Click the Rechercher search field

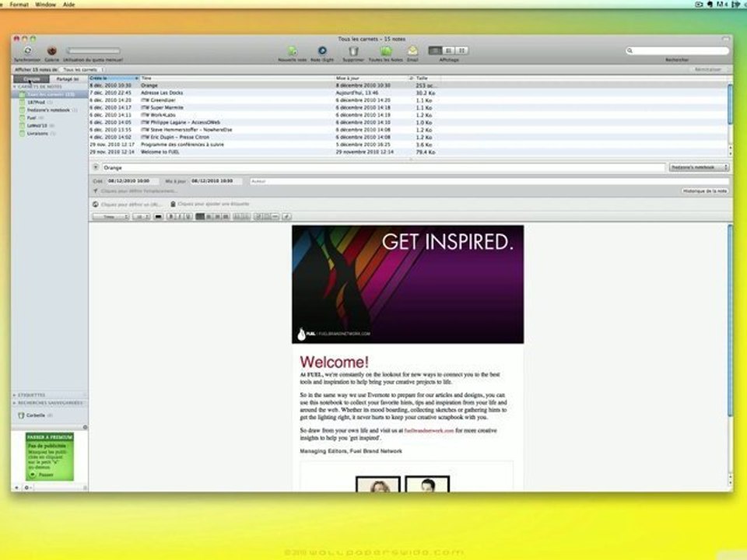(x=677, y=51)
